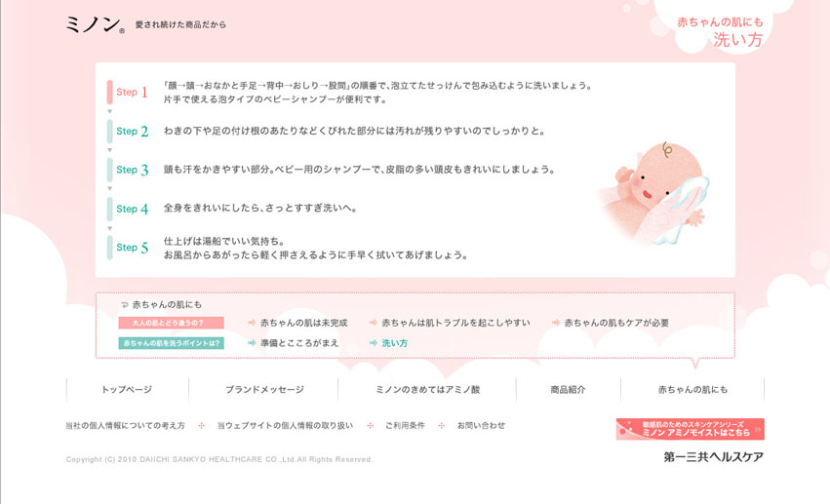
Task: Select the Step 4 label
Action: [133, 209]
